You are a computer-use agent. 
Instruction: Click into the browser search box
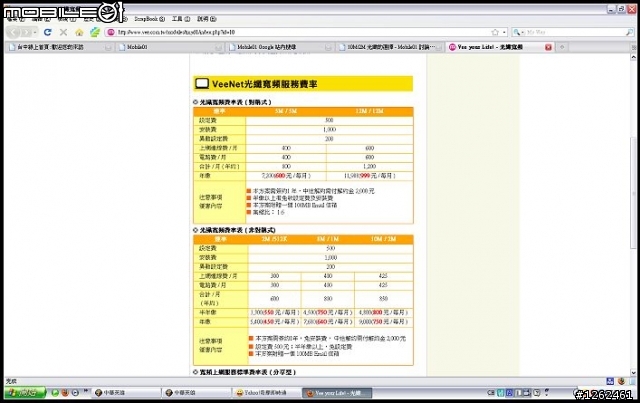575,32
